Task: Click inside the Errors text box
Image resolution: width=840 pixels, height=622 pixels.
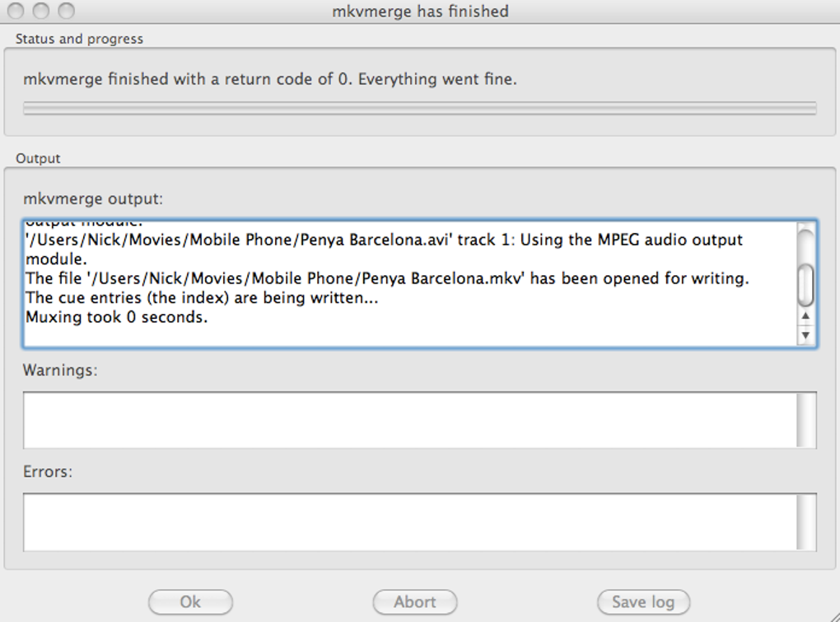Action: click(409, 521)
